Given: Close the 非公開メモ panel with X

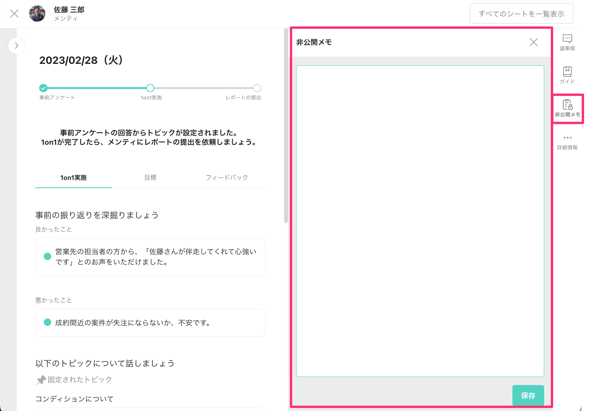Looking at the screenshot, I should [x=533, y=42].
